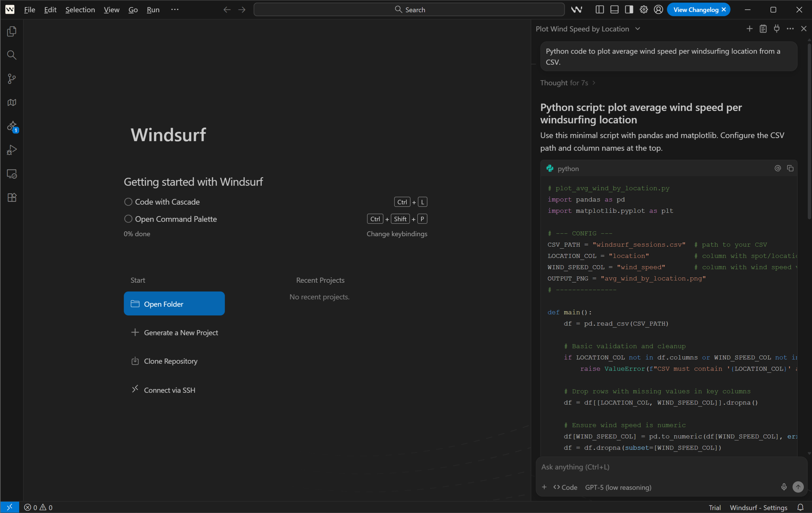This screenshot has height=513, width=812.
Task: Click the Windsurf W icon beside search bar
Action: (577, 9)
